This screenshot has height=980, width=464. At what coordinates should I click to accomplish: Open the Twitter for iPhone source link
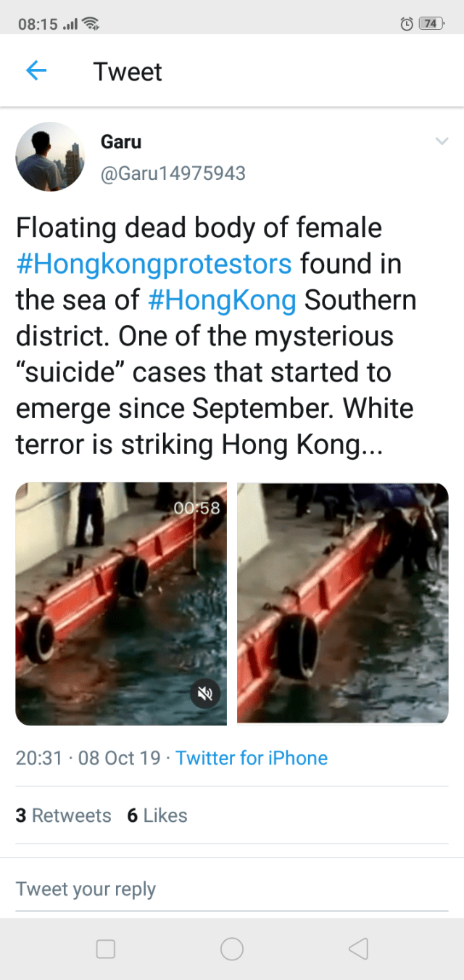[x=252, y=758]
